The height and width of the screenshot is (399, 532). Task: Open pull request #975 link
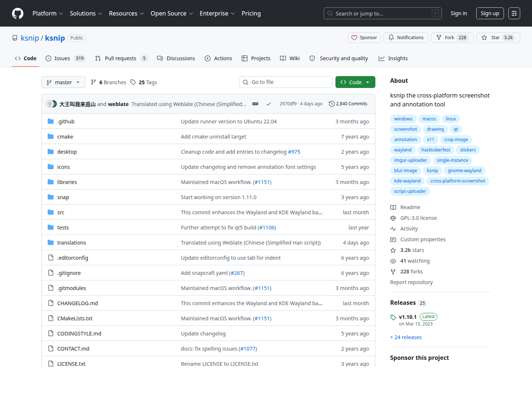click(294, 152)
